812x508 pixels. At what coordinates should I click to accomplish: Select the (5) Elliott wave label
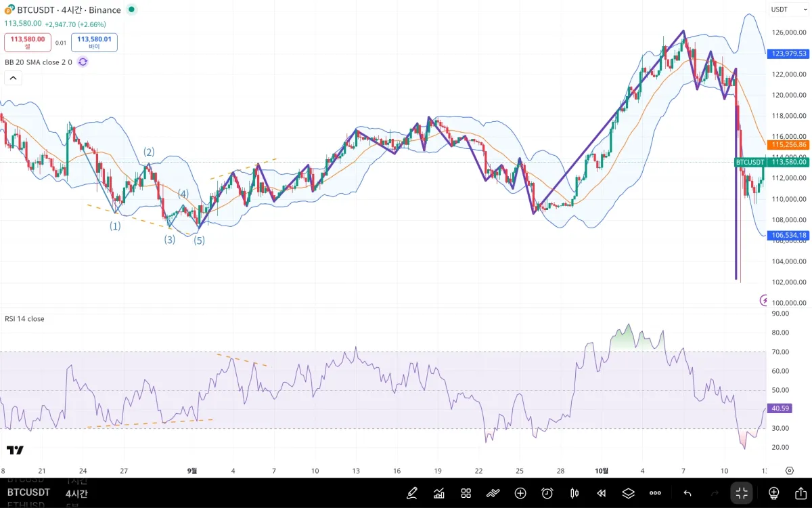click(198, 240)
